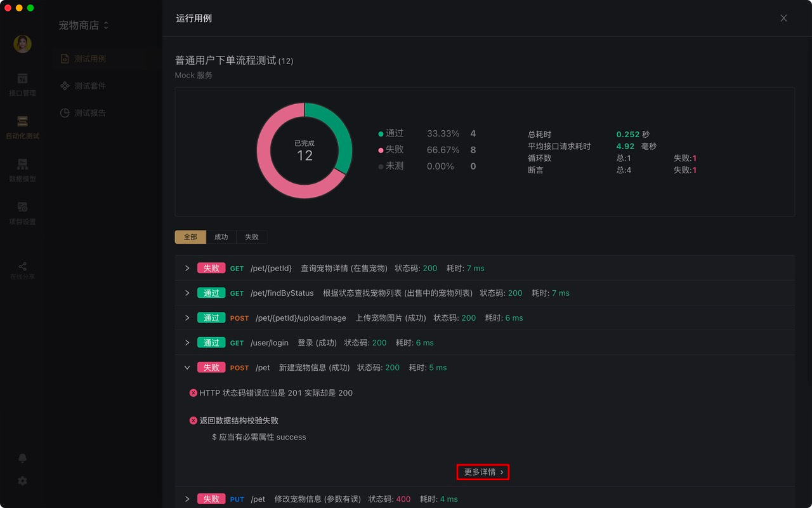Click 4.92 毫秒 average request time
Image resolution: width=812 pixels, height=508 pixels.
636,146
